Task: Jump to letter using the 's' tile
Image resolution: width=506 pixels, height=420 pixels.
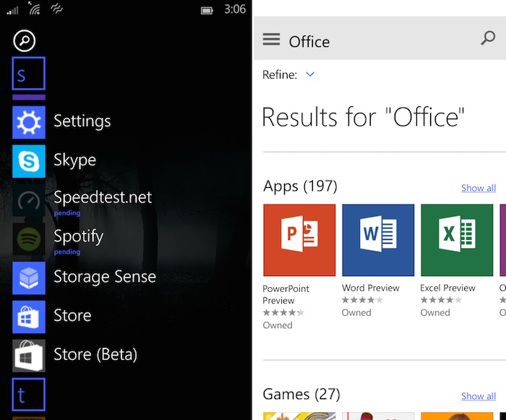Action: [x=29, y=74]
